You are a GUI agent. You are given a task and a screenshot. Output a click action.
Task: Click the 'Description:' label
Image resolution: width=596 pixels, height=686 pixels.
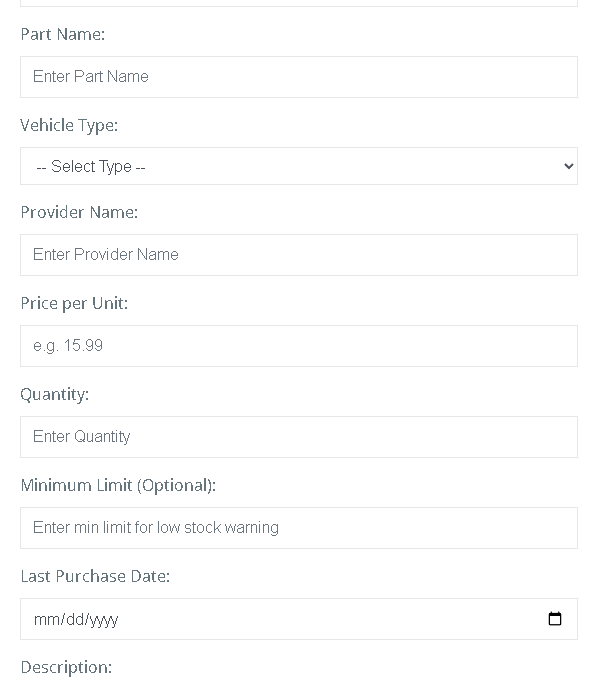click(66, 667)
